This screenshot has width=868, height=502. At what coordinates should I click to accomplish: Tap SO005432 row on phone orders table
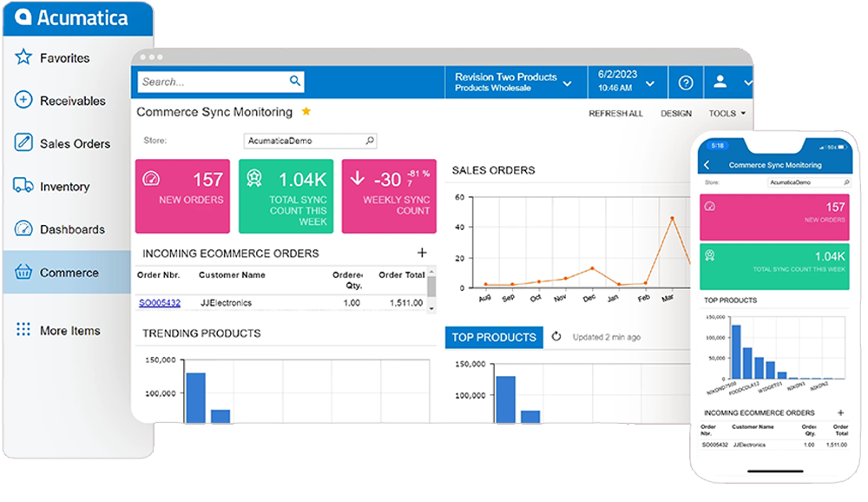774,445
